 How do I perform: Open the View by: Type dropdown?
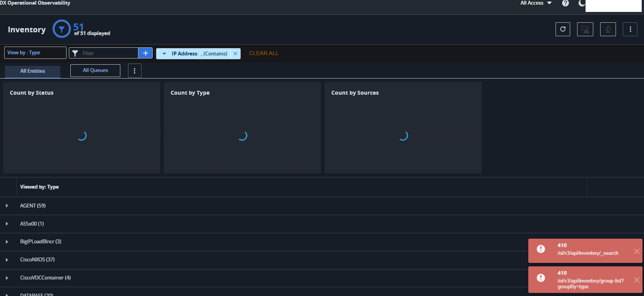click(x=35, y=53)
